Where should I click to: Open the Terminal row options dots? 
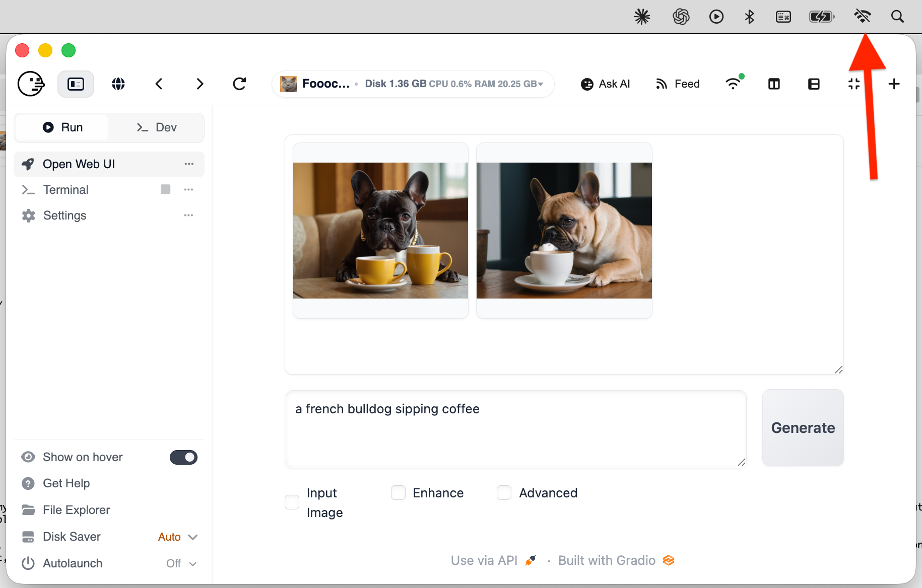point(189,190)
